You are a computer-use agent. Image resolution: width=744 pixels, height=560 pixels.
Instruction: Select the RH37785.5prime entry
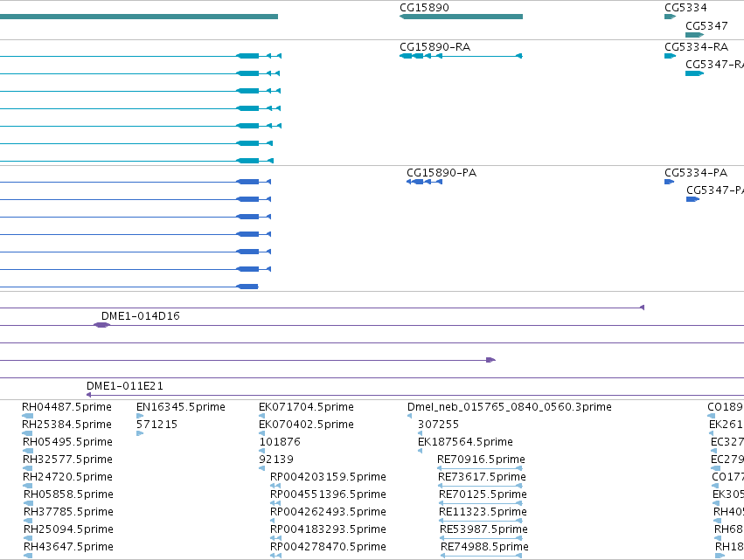coord(68,512)
